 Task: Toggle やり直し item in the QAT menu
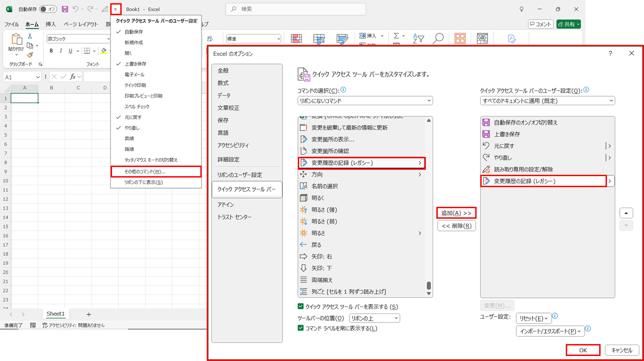pos(156,128)
